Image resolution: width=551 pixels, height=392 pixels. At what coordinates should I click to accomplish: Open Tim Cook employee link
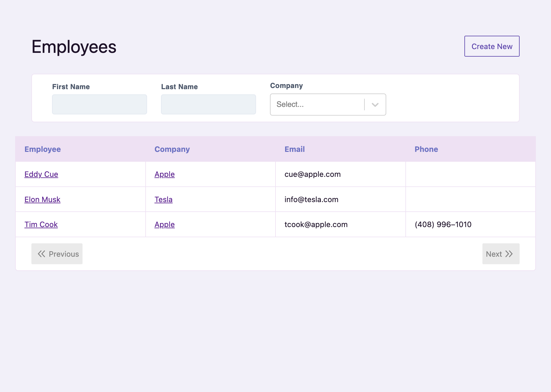(x=41, y=224)
